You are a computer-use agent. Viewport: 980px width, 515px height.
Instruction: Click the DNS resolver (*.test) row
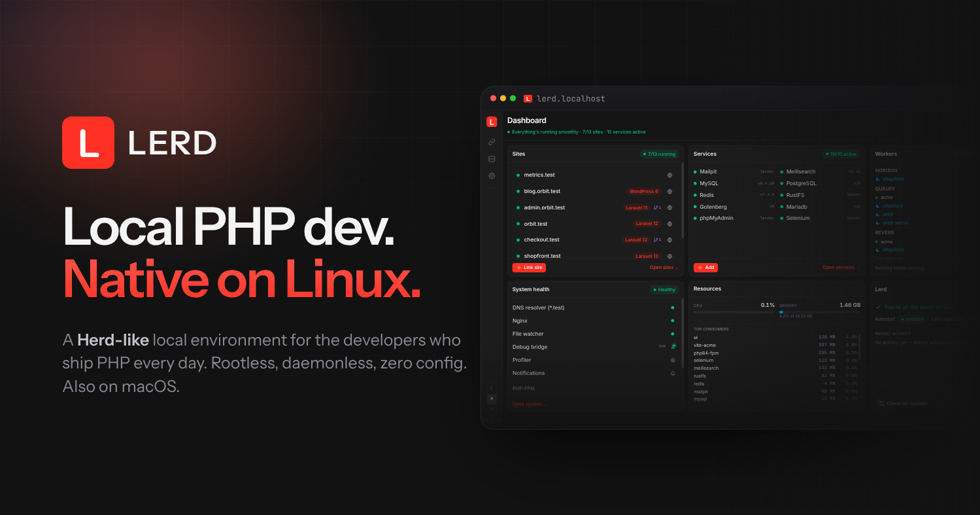[594, 308]
